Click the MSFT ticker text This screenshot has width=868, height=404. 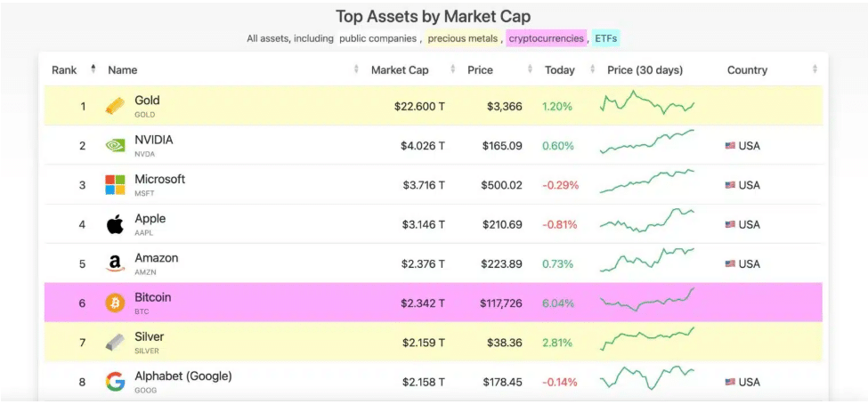point(144,193)
